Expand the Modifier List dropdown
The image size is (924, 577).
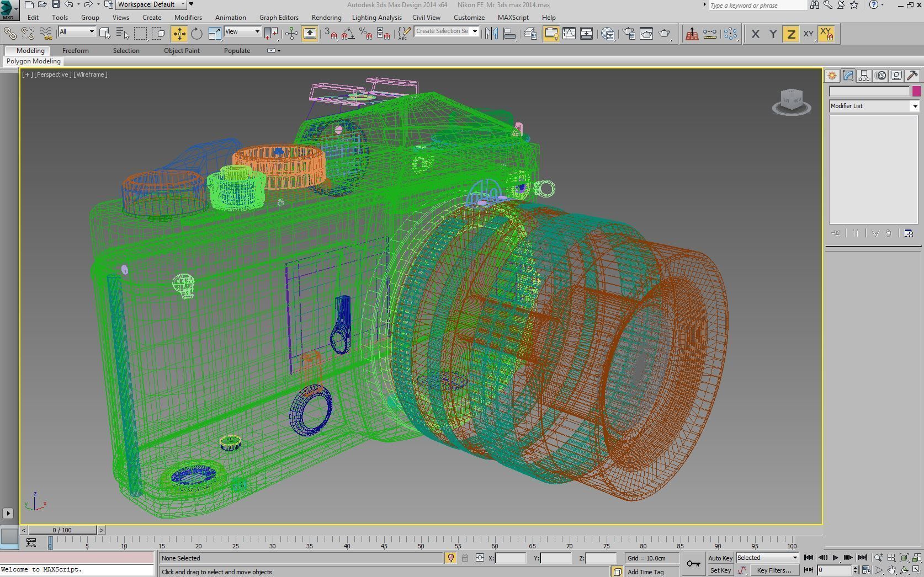click(874, 106)
